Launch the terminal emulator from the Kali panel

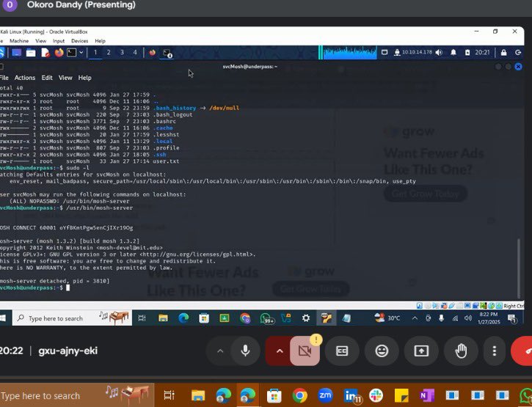[x=72, y=53]
